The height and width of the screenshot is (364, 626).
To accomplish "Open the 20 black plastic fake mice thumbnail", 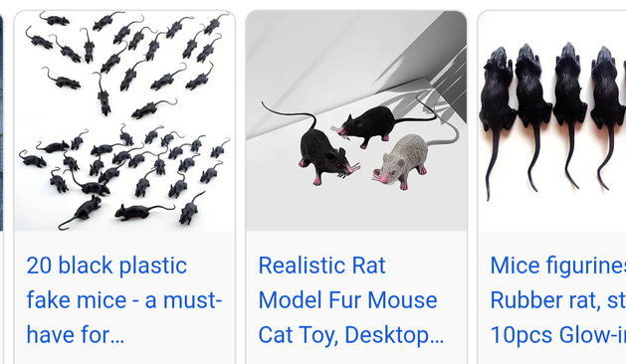I will click(124, 121).
